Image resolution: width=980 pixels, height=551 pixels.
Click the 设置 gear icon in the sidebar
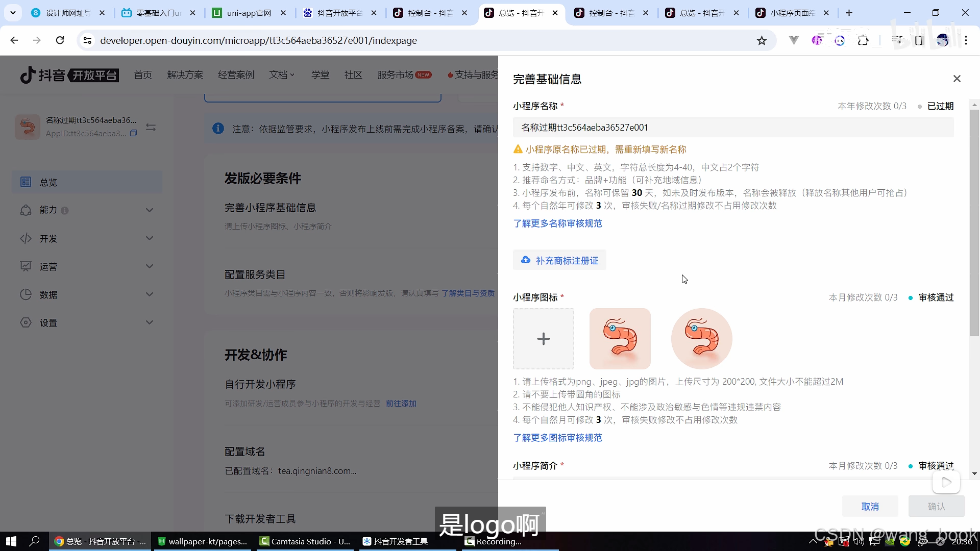click(26, 322)
